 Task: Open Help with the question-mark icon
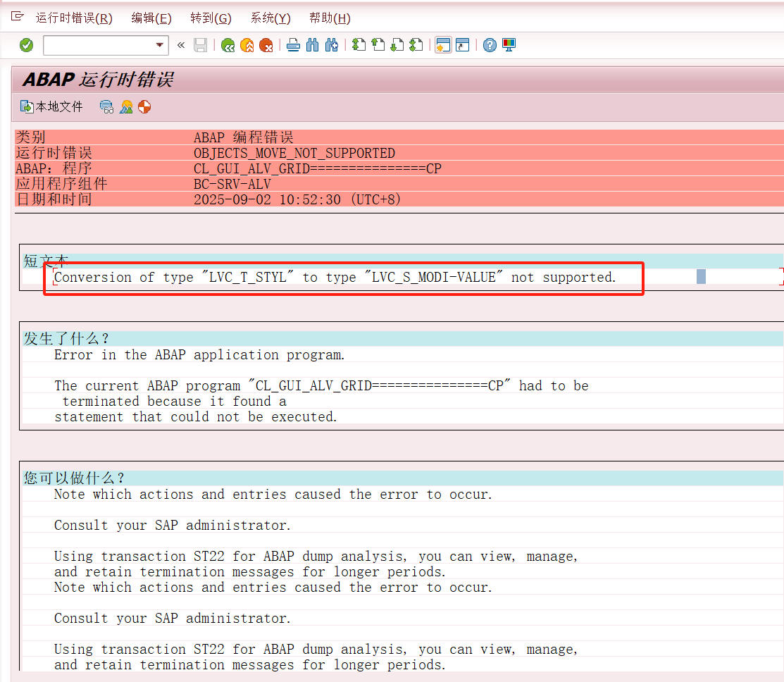click(x=490, y=46)
